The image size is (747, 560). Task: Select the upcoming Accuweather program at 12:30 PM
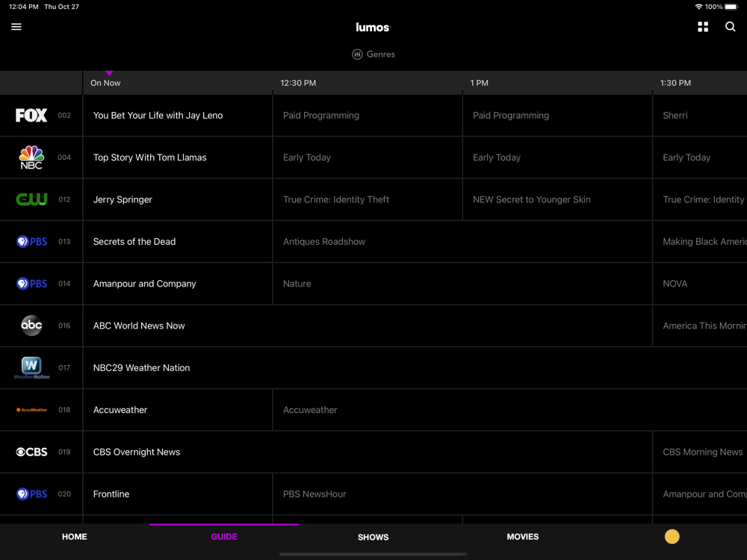(x=510, y=409)
